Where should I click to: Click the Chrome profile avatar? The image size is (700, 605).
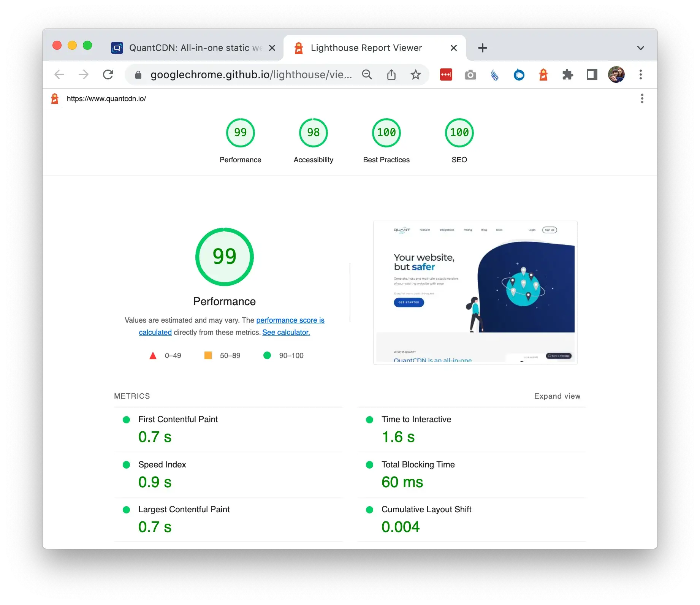[616, 74]
